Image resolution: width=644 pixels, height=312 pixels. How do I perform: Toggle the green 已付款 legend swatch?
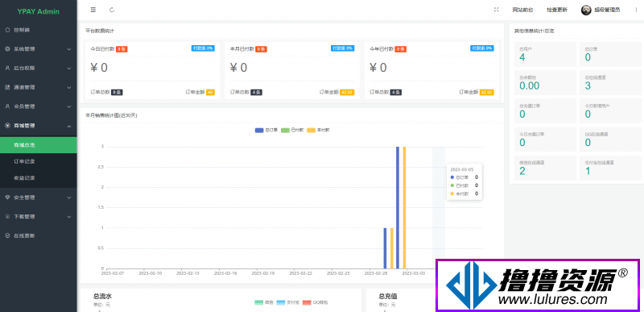pos(286,130)
